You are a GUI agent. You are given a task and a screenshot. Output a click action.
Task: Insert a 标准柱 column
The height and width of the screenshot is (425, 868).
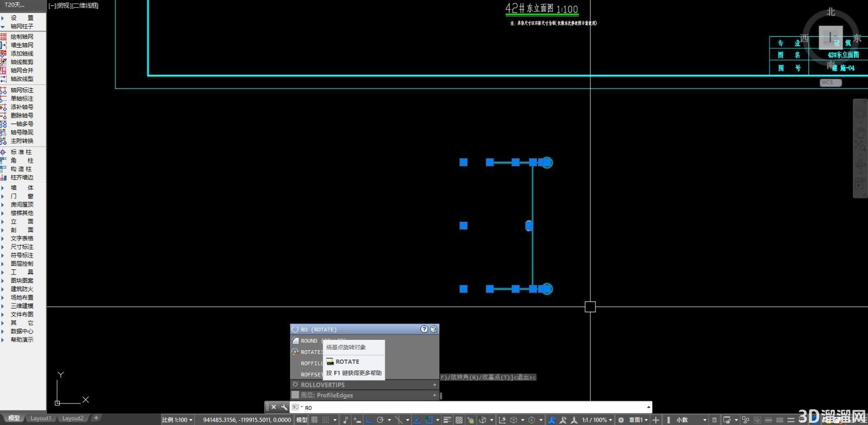[22, 152]
